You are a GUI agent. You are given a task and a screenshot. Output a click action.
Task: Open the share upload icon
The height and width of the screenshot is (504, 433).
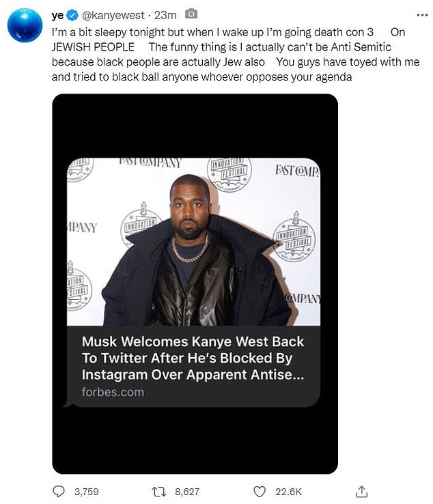(362, 492)
